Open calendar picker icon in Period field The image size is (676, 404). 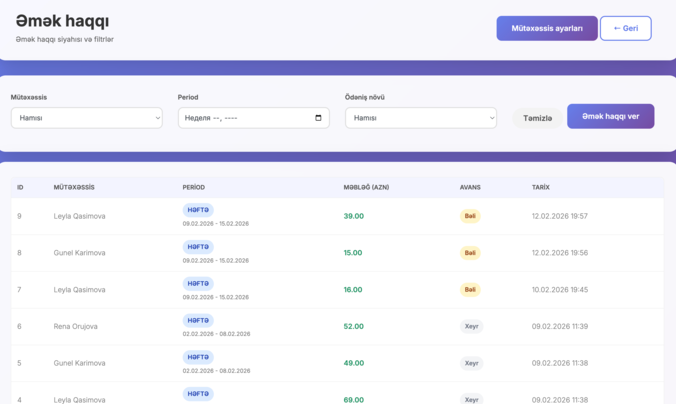318,118
